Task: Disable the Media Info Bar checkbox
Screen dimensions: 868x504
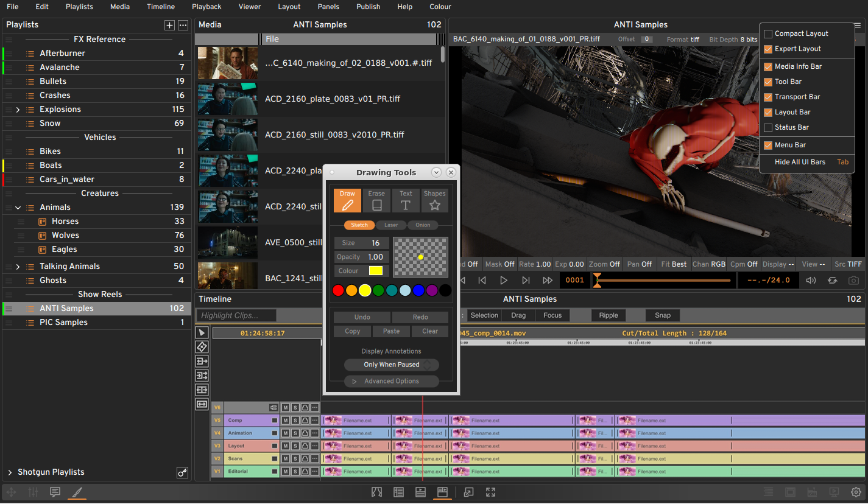Action: pyautogui.click(x=768, y=66)
